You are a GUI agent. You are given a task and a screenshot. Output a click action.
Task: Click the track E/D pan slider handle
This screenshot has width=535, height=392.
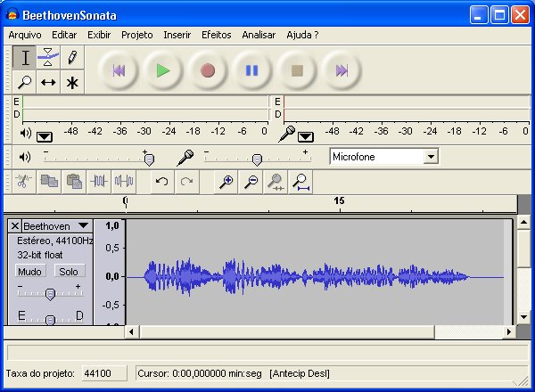click(x=50, y=320)
